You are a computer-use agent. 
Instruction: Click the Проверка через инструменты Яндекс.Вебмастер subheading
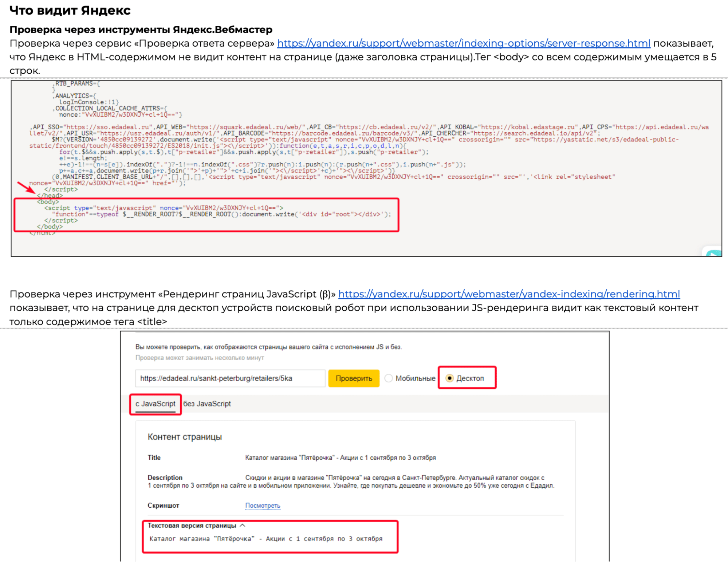click(141, 30)
